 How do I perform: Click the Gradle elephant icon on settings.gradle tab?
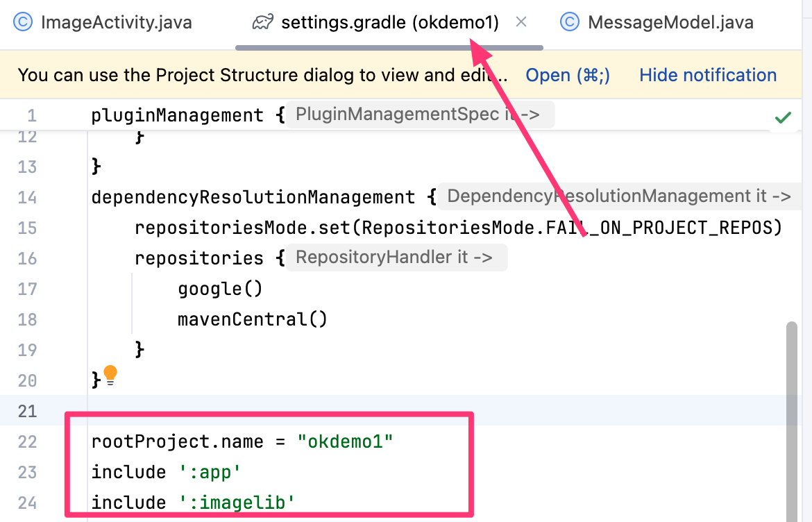tap(262, 22)
